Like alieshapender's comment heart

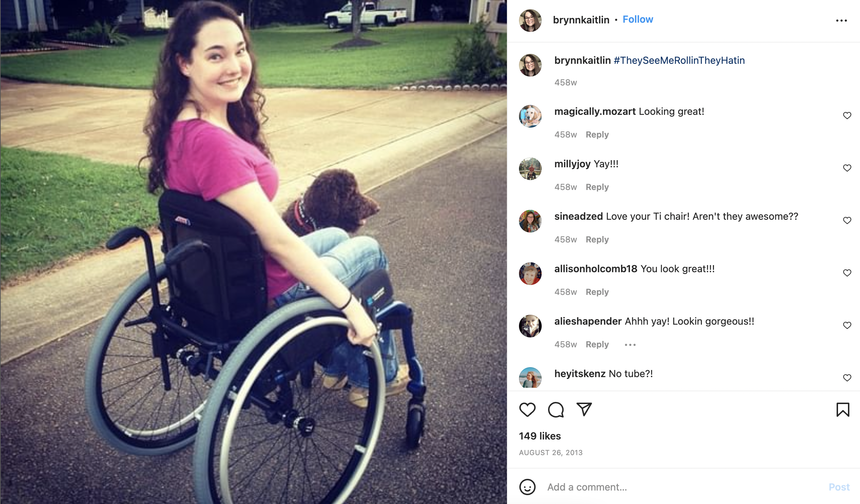point(847,325)
